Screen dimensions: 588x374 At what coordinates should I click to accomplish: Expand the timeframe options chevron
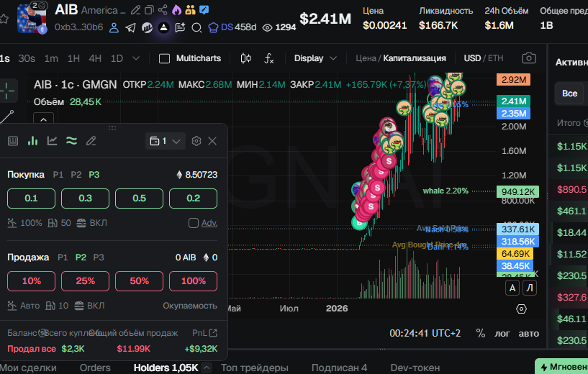[136, 58]
